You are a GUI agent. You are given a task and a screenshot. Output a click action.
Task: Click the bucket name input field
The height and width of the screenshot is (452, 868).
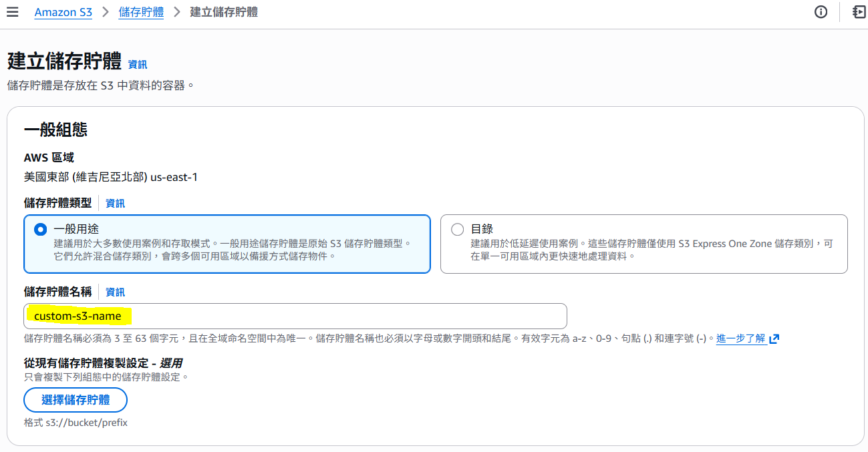(295, 316)
